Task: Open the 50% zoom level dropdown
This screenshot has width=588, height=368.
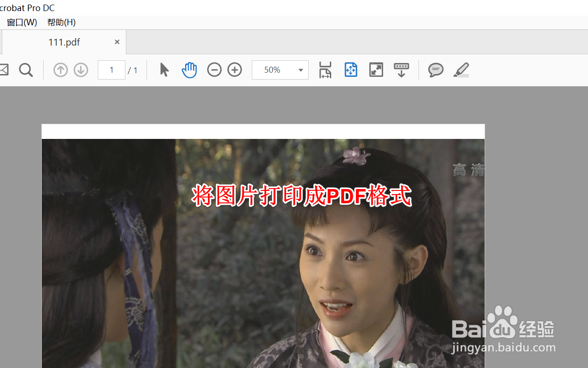Action: [x=280, y=70]
